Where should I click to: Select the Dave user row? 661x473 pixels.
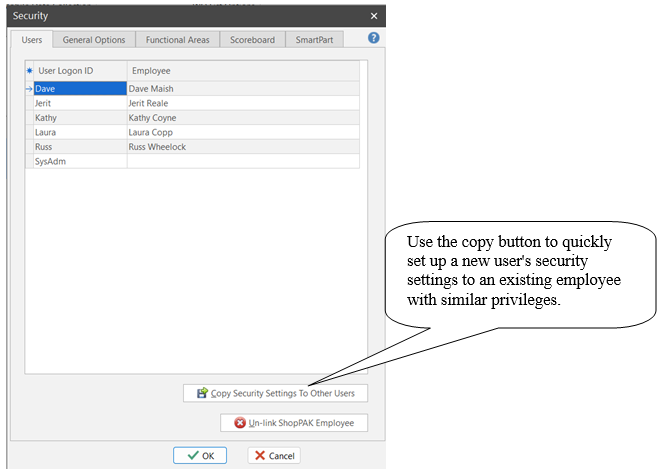[x=79, y=89]
